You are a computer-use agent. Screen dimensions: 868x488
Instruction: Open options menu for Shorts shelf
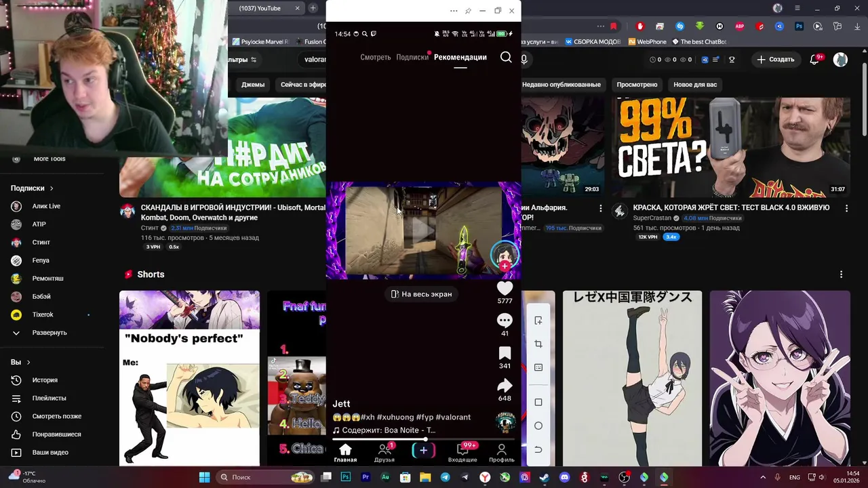coord(842,274)
